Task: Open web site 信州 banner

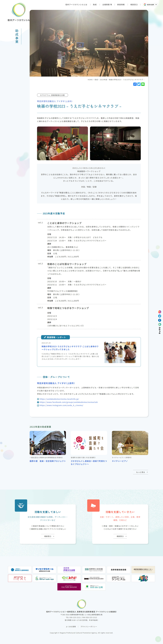Action: [94, 587]
